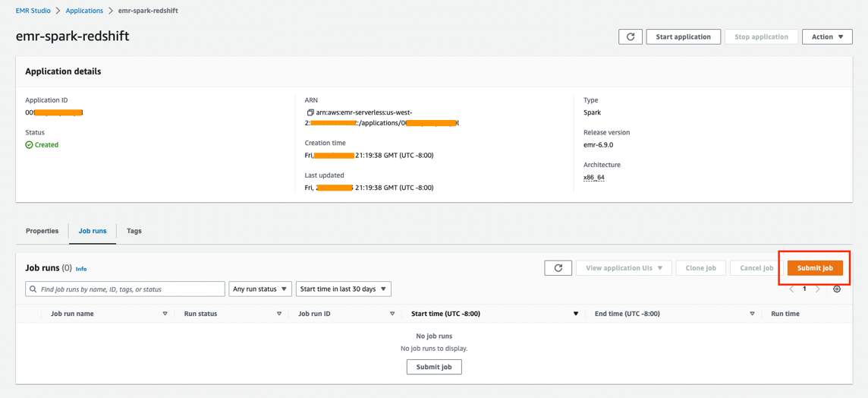The image size is (868, 398).
Task: Focus the Find job runs search field
Action: click(125, 289)
